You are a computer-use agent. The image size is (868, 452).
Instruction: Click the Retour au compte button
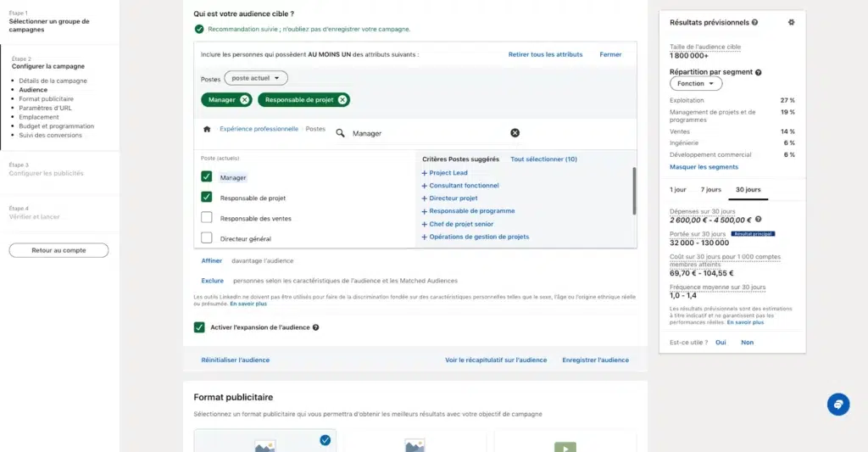point(58,250)
